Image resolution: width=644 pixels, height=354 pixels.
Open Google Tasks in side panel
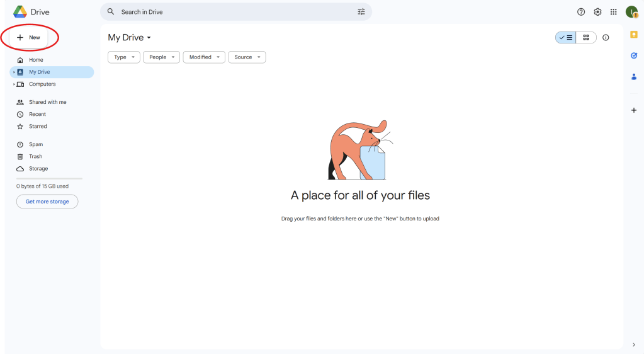pos(634,55)
